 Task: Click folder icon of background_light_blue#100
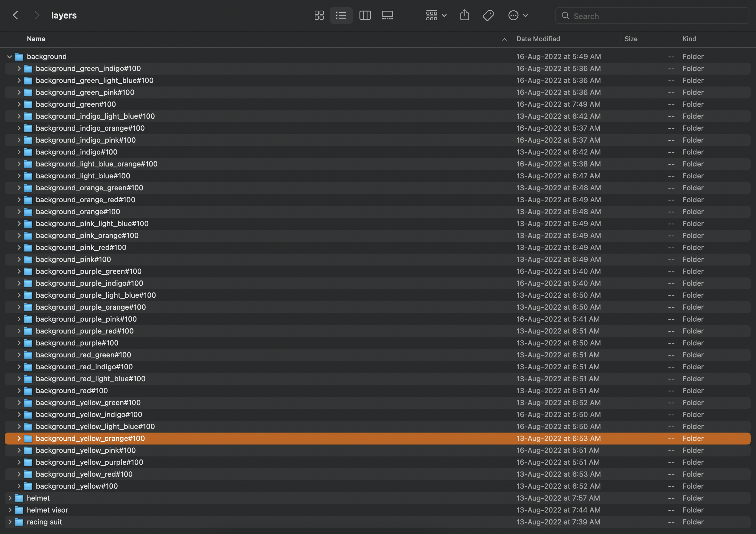pyautogui.click(x=28, y=176)
